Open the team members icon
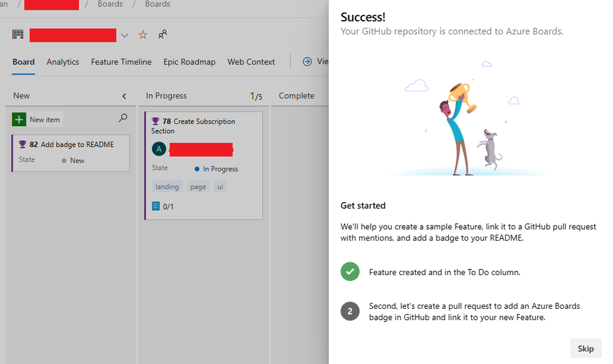Viewport: 613px width, 364px height. point(162,35)
